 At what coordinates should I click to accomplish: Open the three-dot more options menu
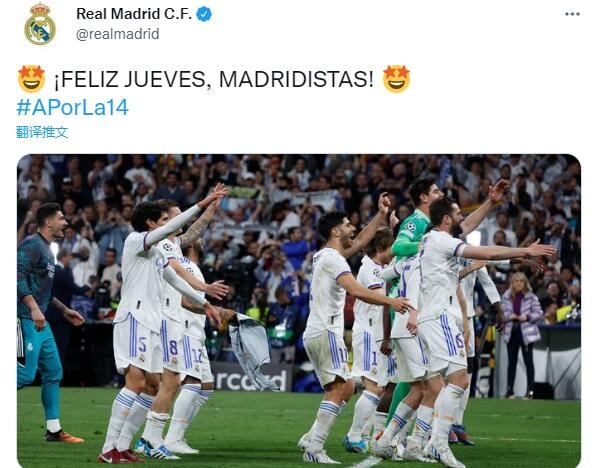pyautogui.click(x=572, y=14)
